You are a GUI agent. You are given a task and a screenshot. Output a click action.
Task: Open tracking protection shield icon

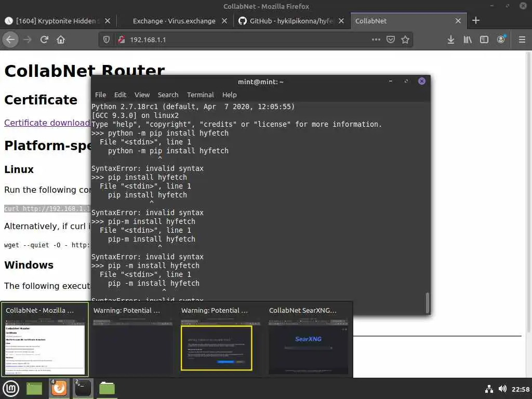[x=107, y=39]
